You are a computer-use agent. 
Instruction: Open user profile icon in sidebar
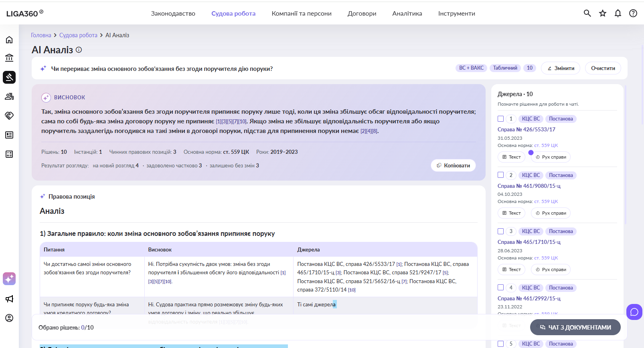[9, 318]
